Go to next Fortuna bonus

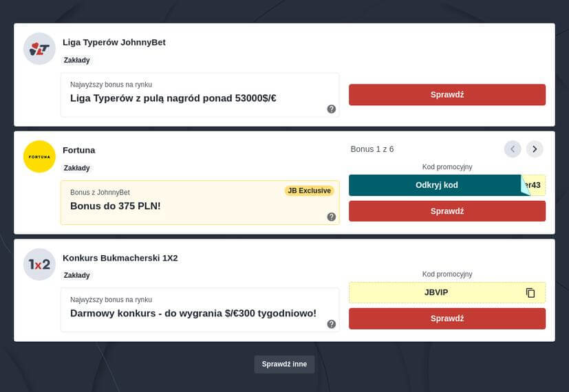[535, 149]
